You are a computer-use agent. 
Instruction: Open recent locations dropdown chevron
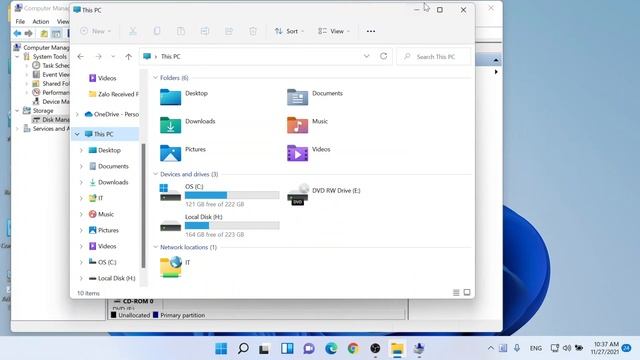click(x=113, y=57)
